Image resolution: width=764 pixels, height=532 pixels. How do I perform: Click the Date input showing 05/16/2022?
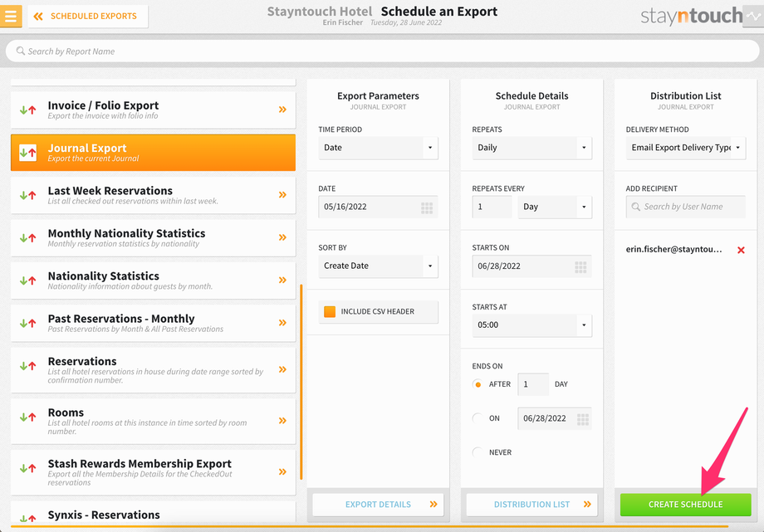[378, 207]
